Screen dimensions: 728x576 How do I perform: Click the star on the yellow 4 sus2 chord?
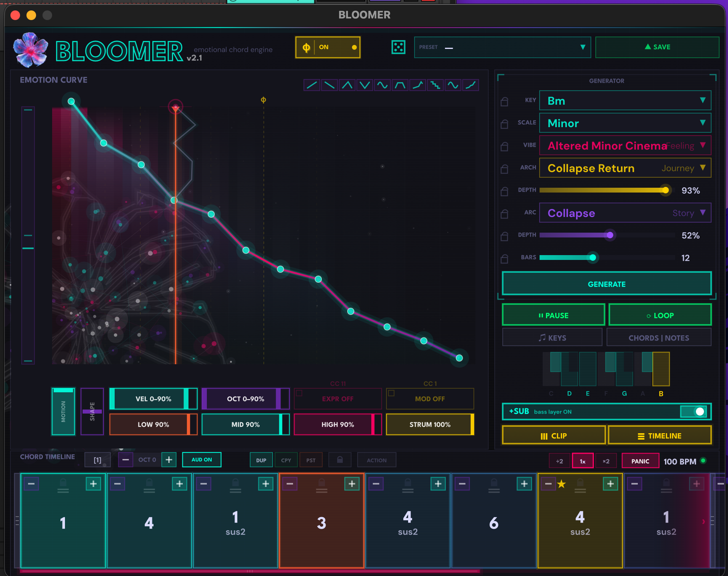click(x=561, y=484)
